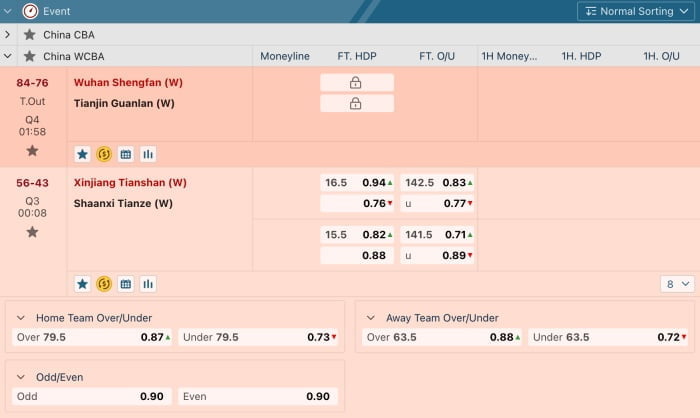The height and width of the screenshot is (418, 700).
Task: Click the FT. HDP column header
Action: (357, 56)
